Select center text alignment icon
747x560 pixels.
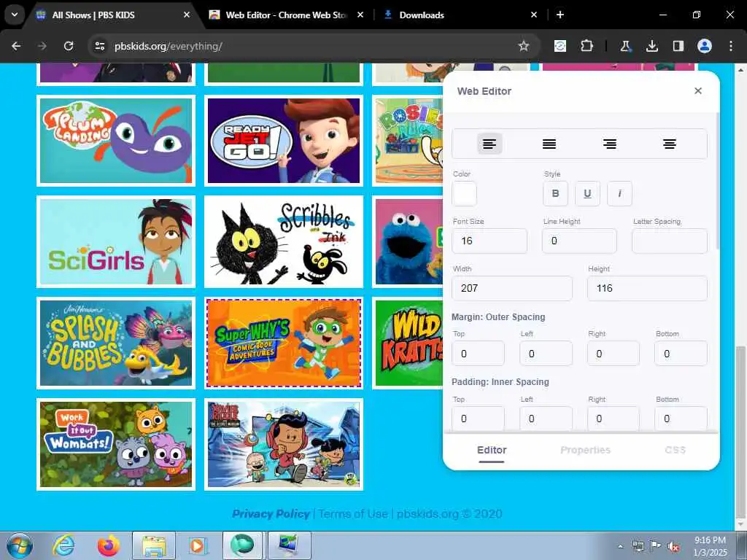(x=670, y=144)
